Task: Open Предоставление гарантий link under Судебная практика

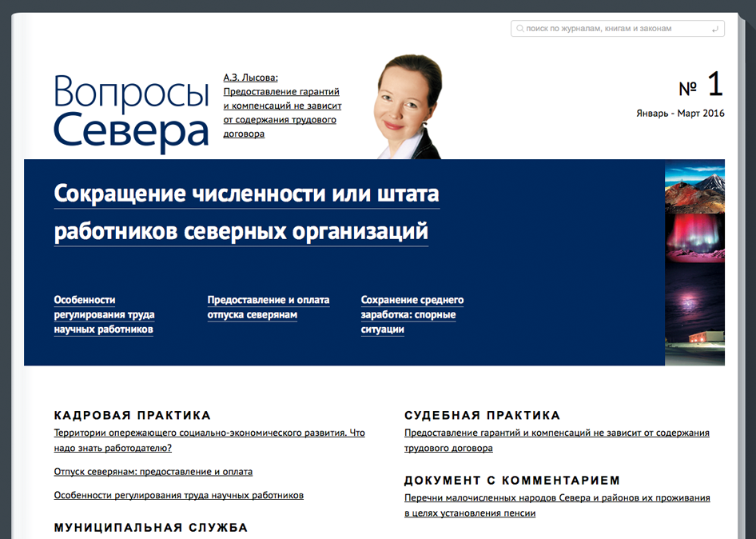Action: tap(556, 440)
